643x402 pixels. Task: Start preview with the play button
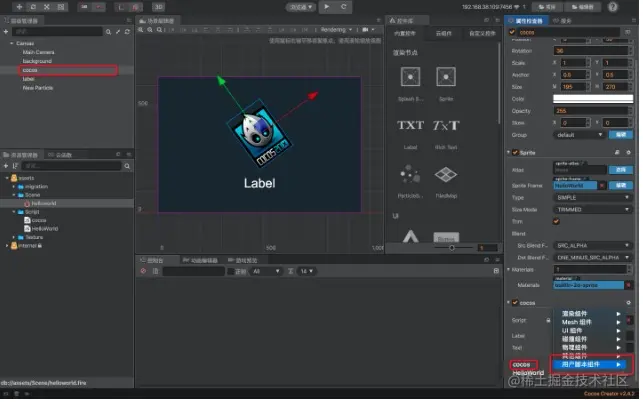click(327, 7)
